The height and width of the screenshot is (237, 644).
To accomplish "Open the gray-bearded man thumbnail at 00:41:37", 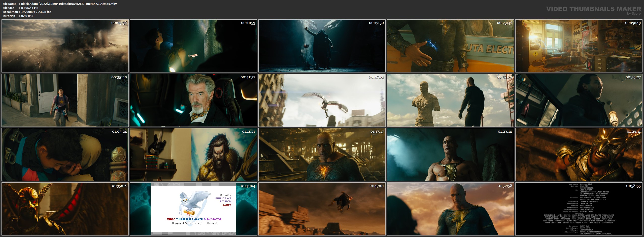I will tap(193, 100).
